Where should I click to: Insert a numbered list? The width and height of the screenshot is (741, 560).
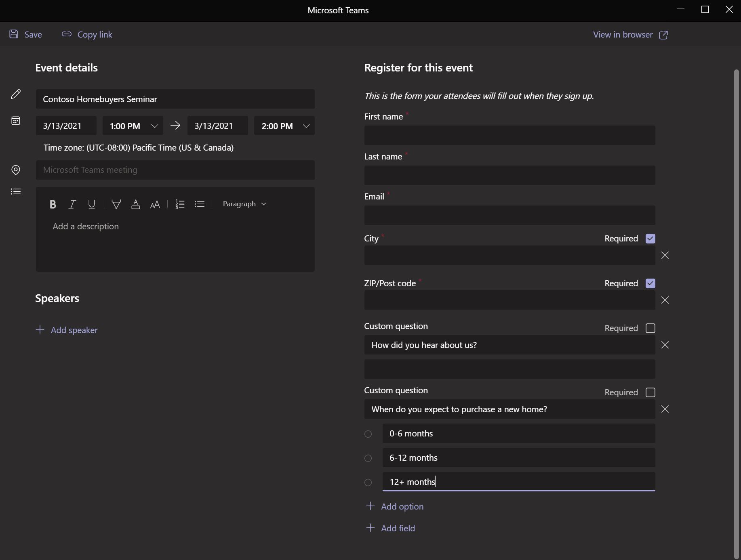180,204
